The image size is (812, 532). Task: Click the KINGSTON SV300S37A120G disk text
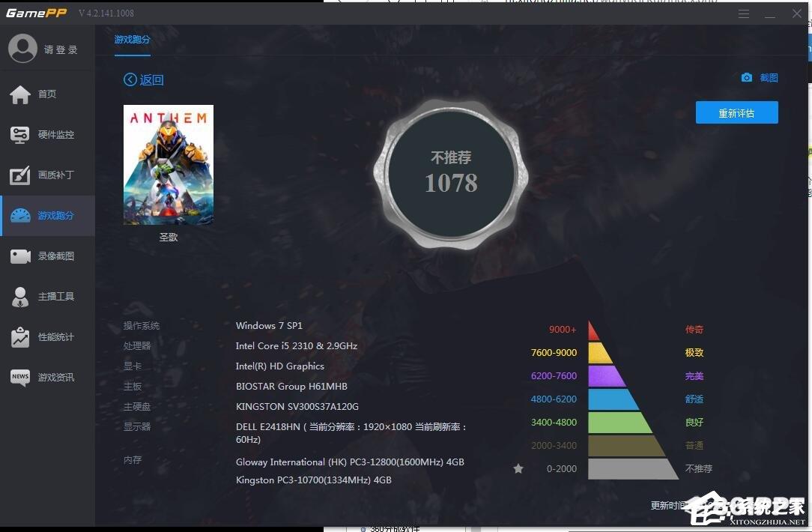coord(297,407)
